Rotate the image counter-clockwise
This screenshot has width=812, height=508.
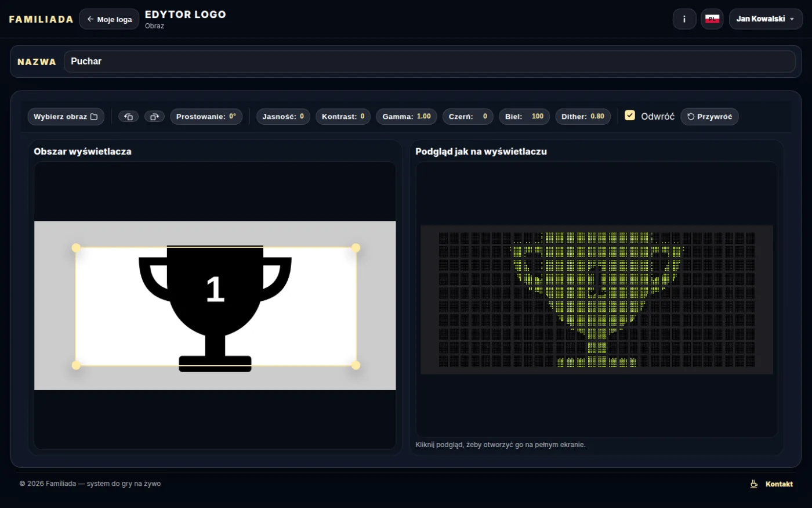click(x=128, y=117)
